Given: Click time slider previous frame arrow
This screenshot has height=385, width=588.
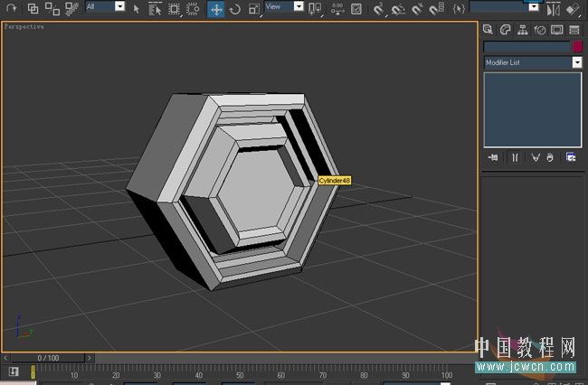Looking at the screenshot, I should click(x=5, y=358).
